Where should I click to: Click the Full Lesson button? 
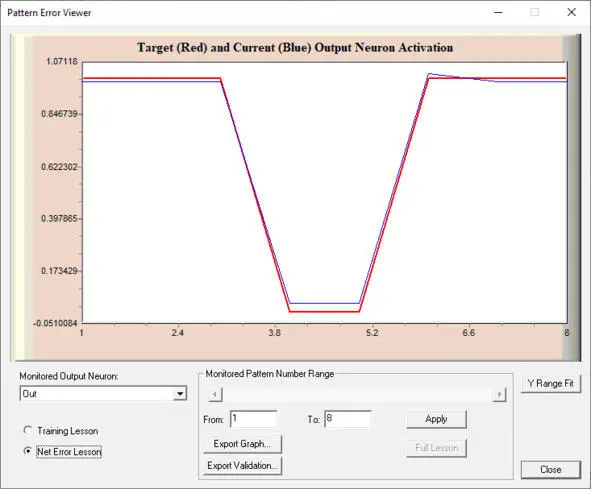pos(436,448)
